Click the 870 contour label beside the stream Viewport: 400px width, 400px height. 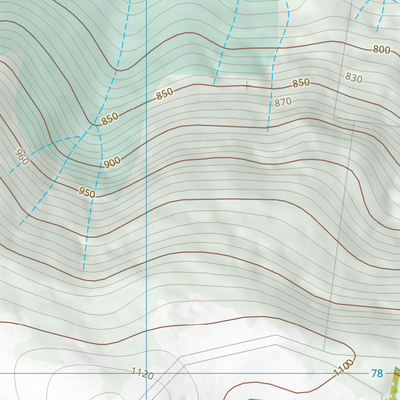pos(283,102)
